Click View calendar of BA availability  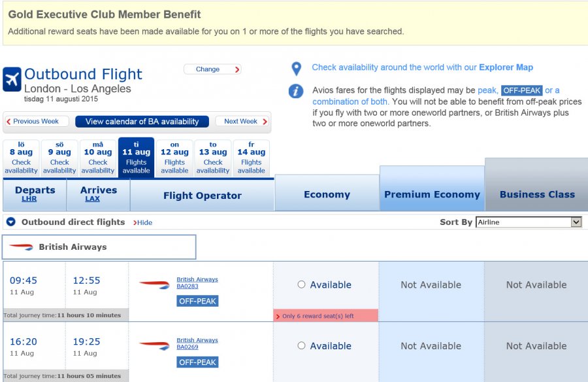(x=142, y=121)
